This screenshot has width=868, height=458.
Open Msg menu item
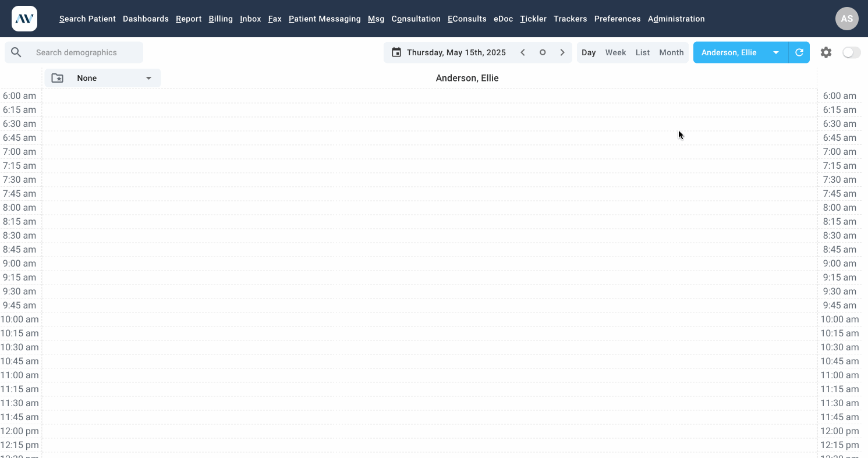coord(376,19)
